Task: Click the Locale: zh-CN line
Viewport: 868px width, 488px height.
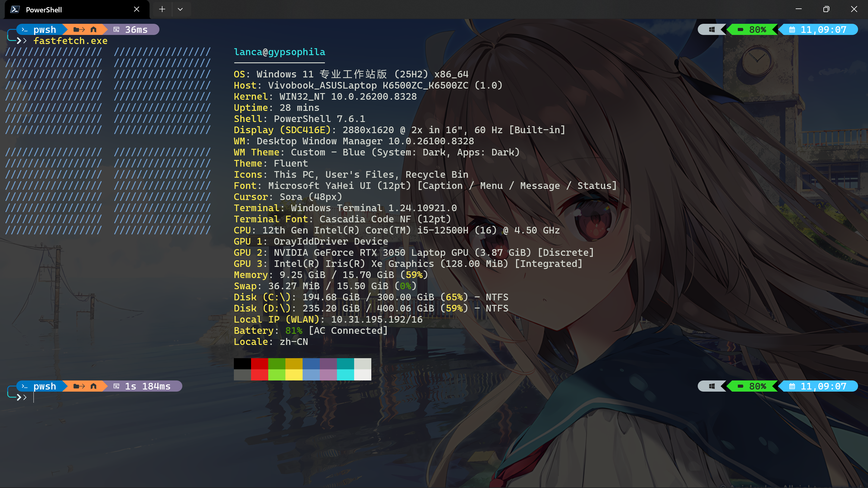Action: (x=271, y=341)
